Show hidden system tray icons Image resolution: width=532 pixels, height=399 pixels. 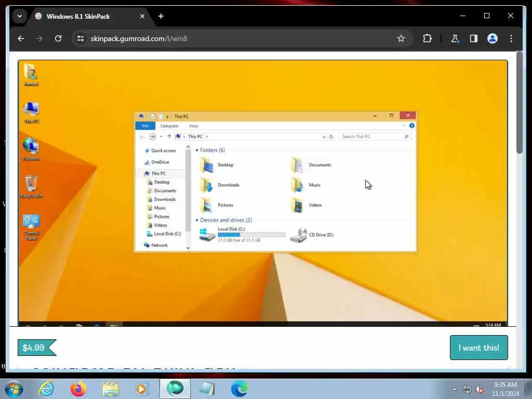click(454, 390)
